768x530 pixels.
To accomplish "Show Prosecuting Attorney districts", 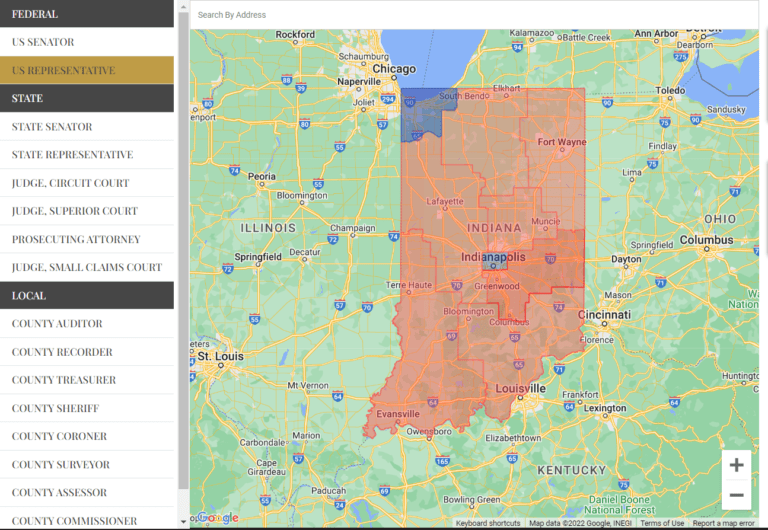I will [x=76, y=240].
